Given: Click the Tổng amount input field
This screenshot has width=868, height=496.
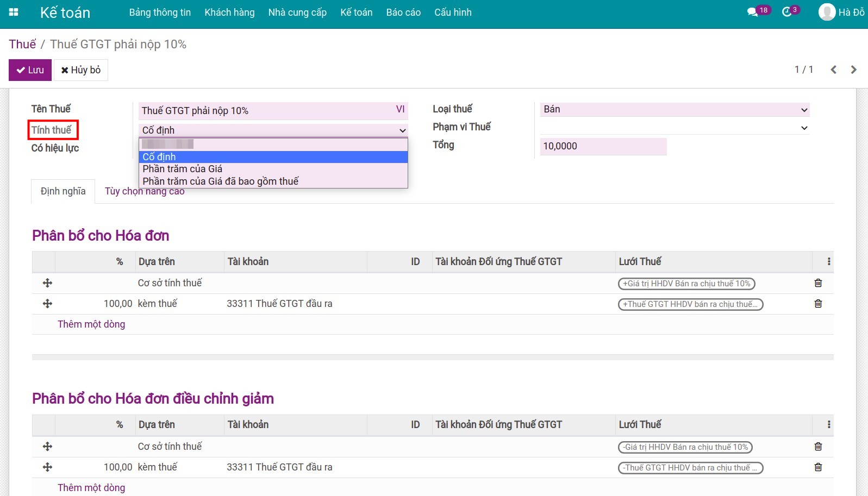Looking at the screenshot, I should pos(603,146).
